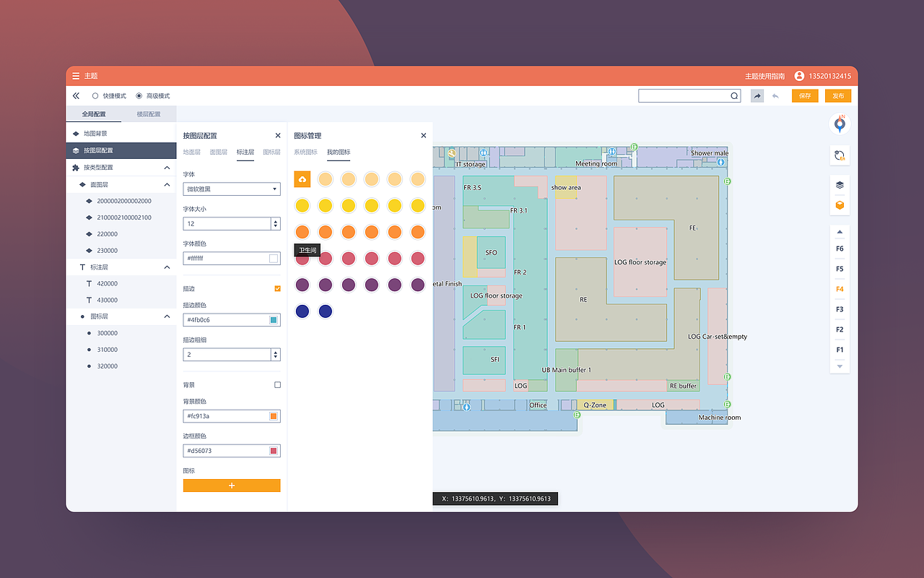
Task: Collapse the 按类型配置 section
Action: [167, 168]
